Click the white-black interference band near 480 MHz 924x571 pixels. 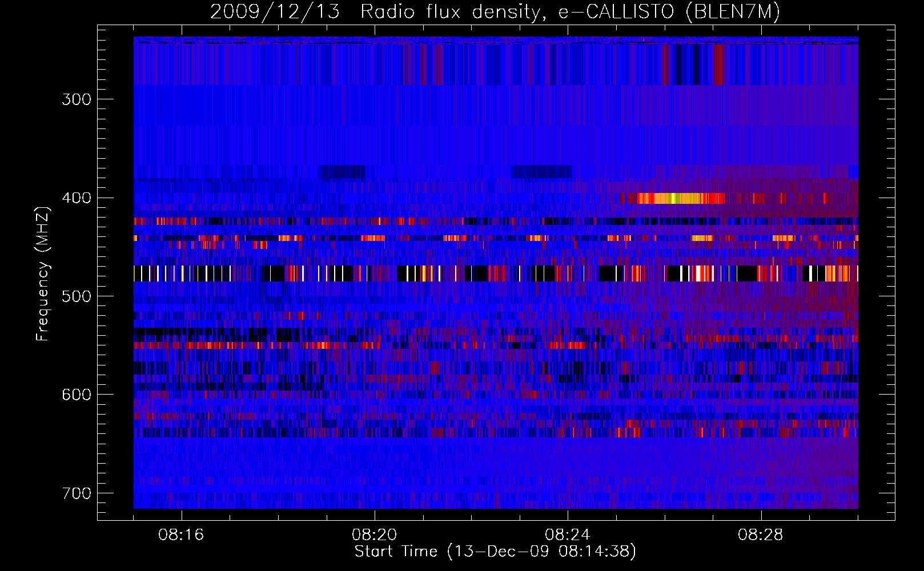(496, 274)
